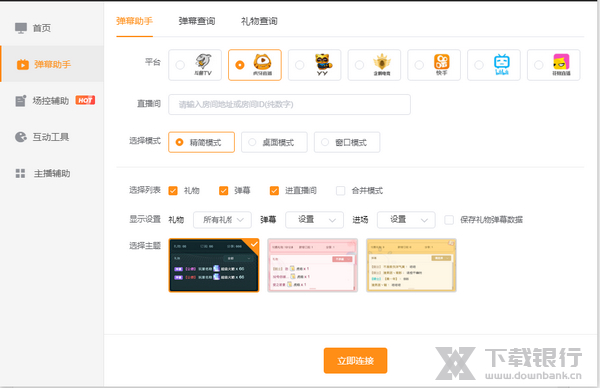
Task: Focus the 直播间 room ID input field
Action: pyautogui.click(x=289, y=104)
